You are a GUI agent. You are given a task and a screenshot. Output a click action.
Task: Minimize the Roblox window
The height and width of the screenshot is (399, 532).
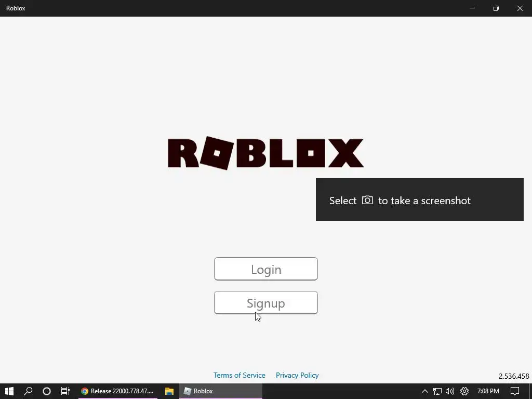(472, 8)
